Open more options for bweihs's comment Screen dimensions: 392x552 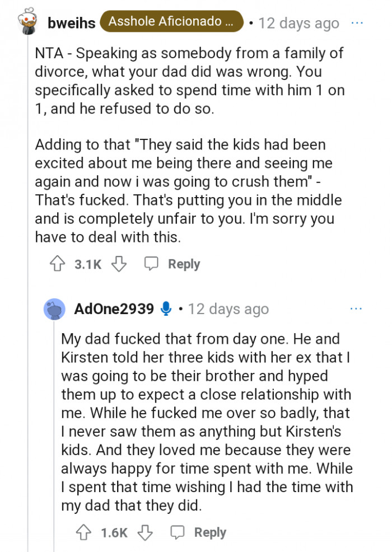pyautogui.click(x=356, y=24)
